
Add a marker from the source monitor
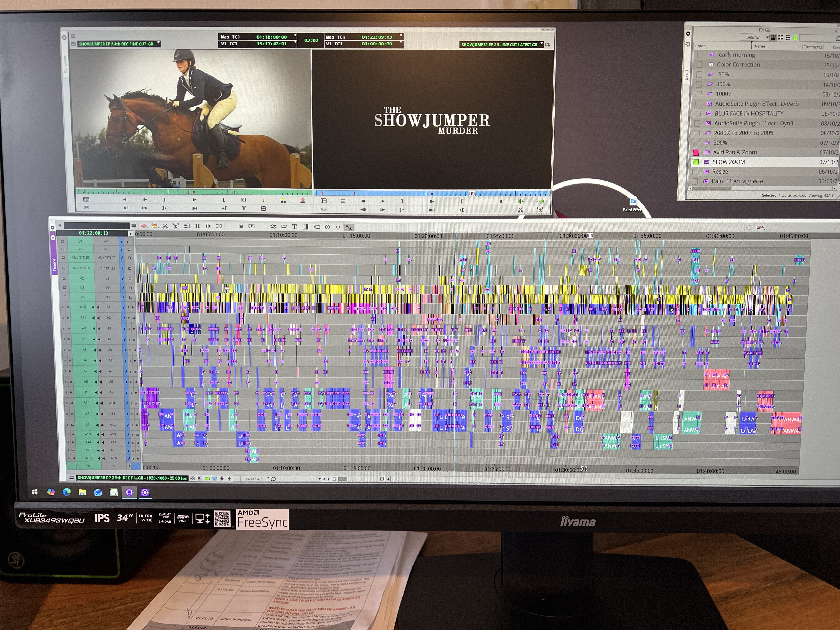coord(264,200)
